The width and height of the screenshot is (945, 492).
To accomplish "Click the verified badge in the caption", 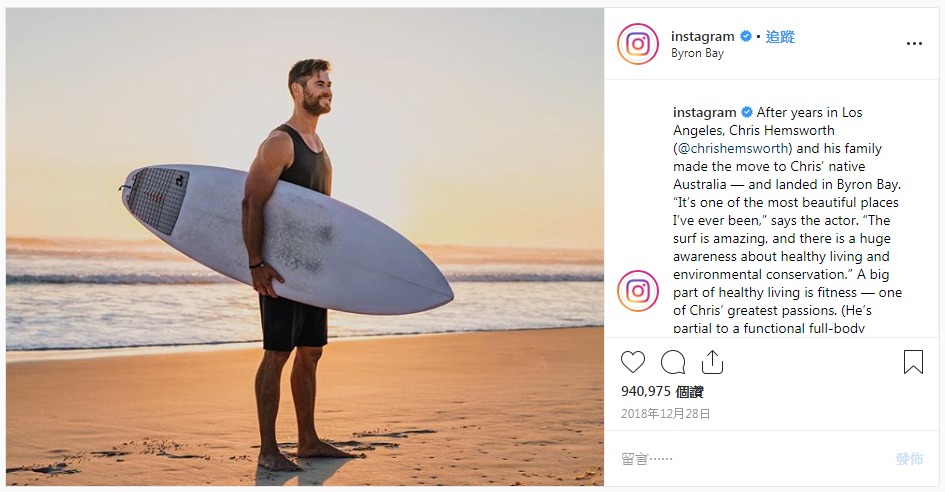I will tap(747, 113).
